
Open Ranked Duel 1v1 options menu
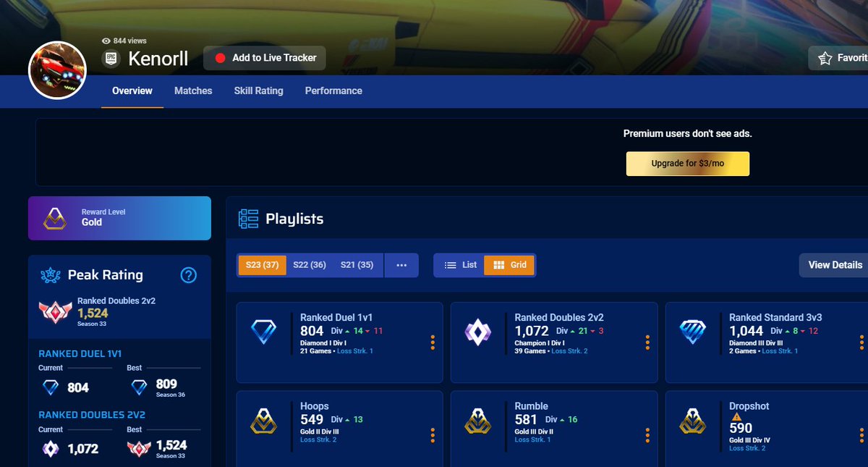click(x=433, y=342)
